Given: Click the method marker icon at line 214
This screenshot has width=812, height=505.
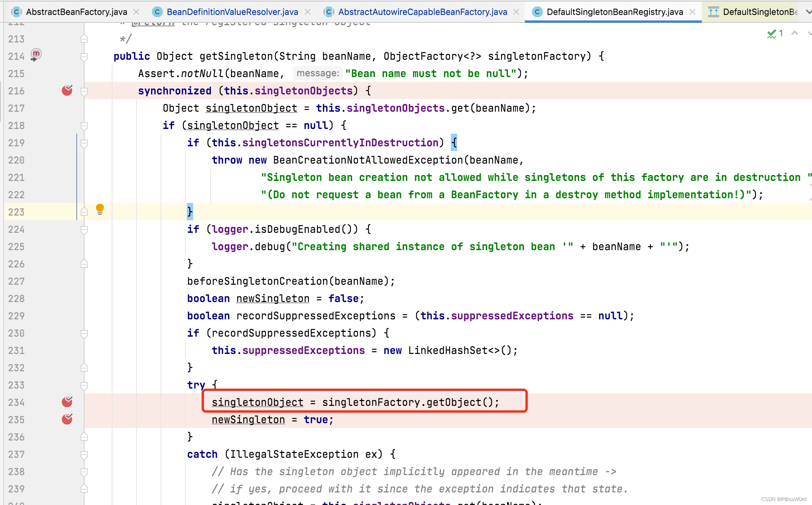Looking at the screenshot, I should pos(36,54).
